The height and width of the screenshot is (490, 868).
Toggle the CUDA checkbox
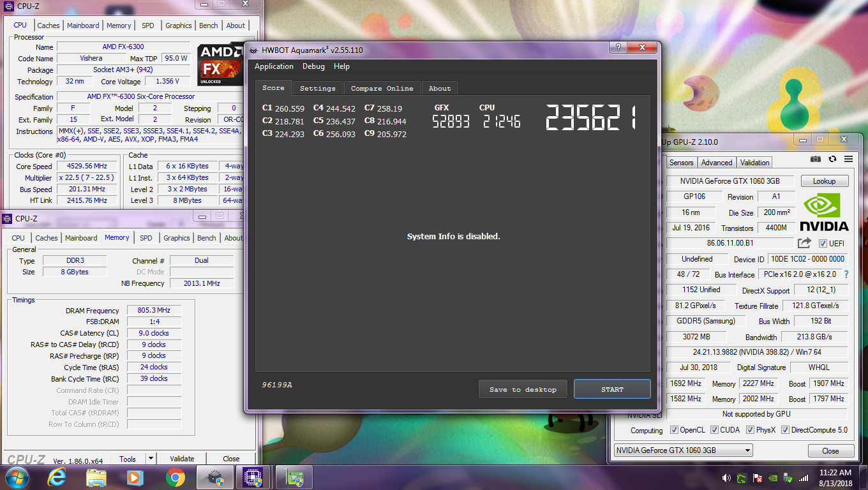click(714, 430)
